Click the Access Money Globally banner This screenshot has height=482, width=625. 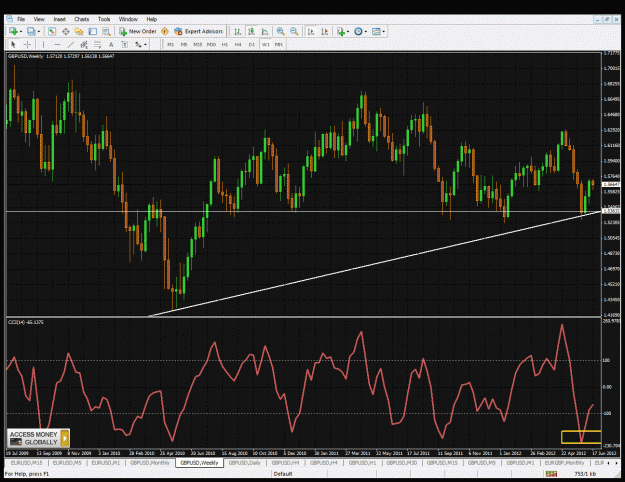pyautogui.click(x=38, y=438)
